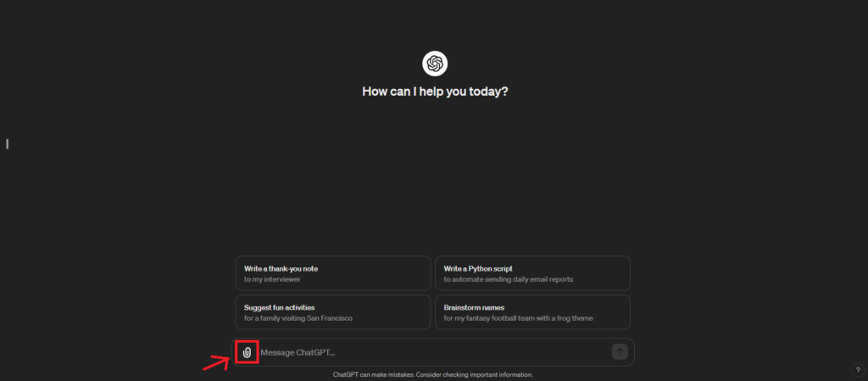
Task: Open the sidebar using the left edge handle
Action: 8,143
